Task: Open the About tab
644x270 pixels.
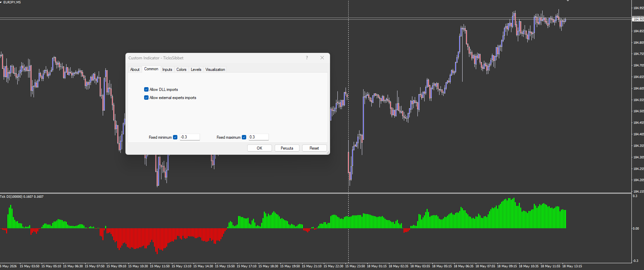Action: point(135,70)
